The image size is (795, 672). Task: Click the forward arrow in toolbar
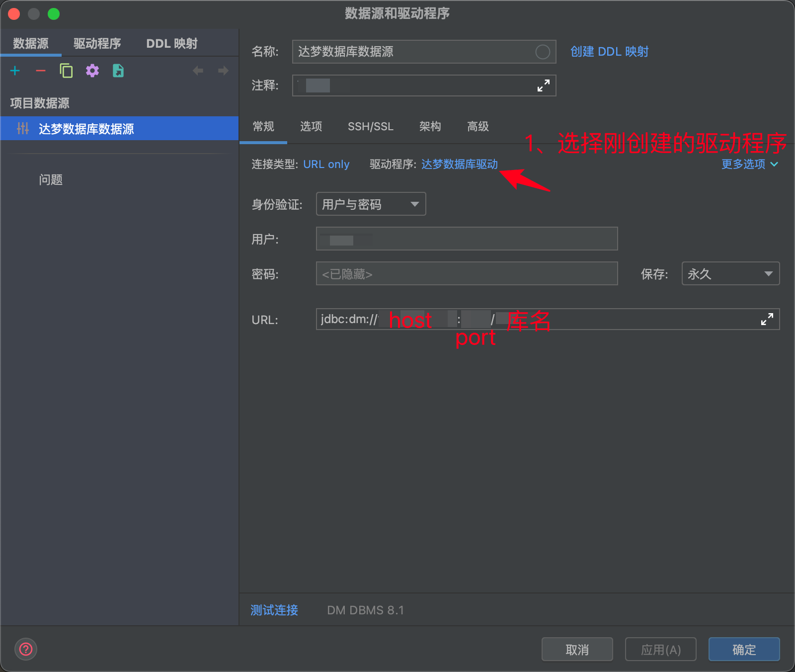tap(223, 71)
